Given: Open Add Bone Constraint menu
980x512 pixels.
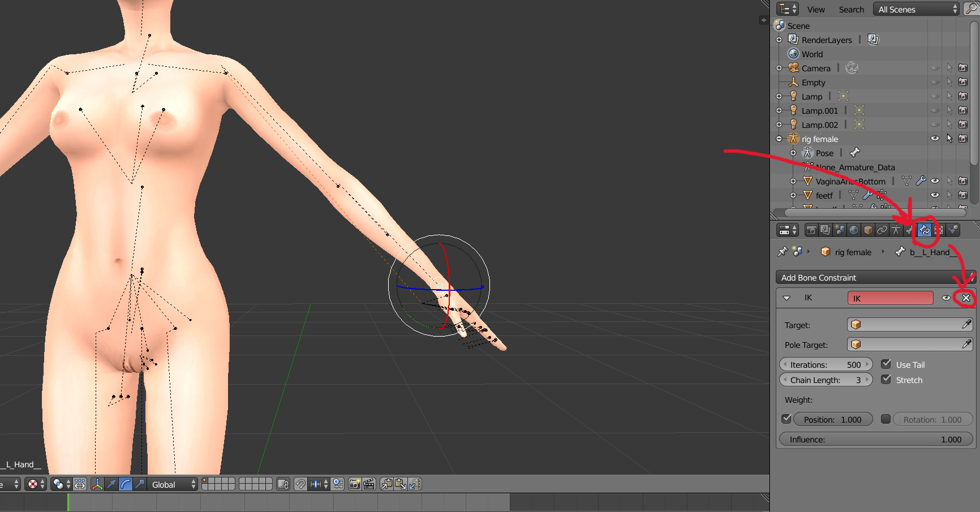Looking at the screenshot, I should pos(876,277).
